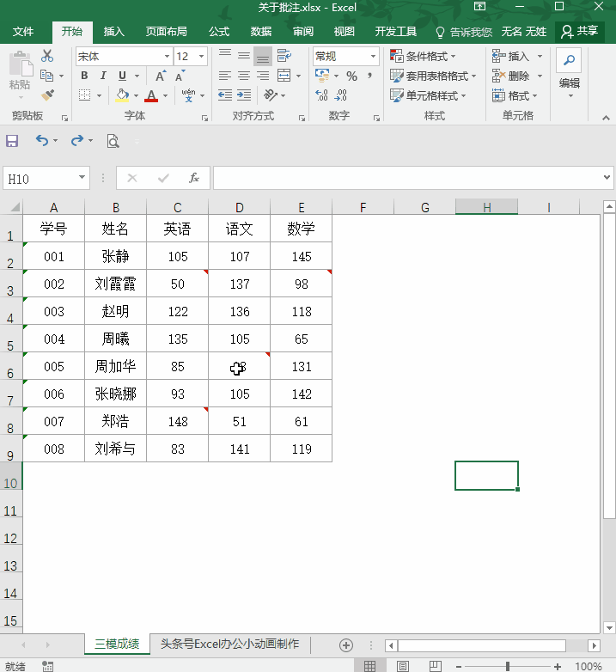Viewport: 616px width, 672px height.
Task: Redo the last action
Action: coord(77,140)
